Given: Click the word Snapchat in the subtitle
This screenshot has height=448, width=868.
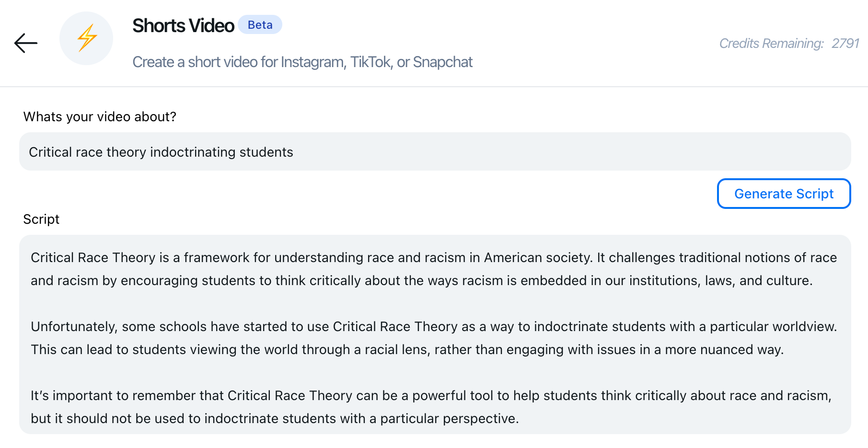Looking at the screenshot, I should point(442,62).
